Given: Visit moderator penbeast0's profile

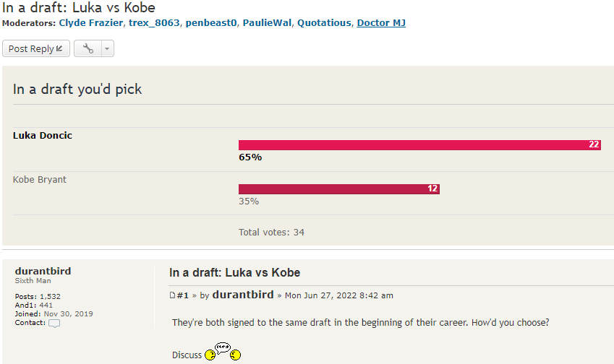Looking at the screenshot, I should (211, 23).
